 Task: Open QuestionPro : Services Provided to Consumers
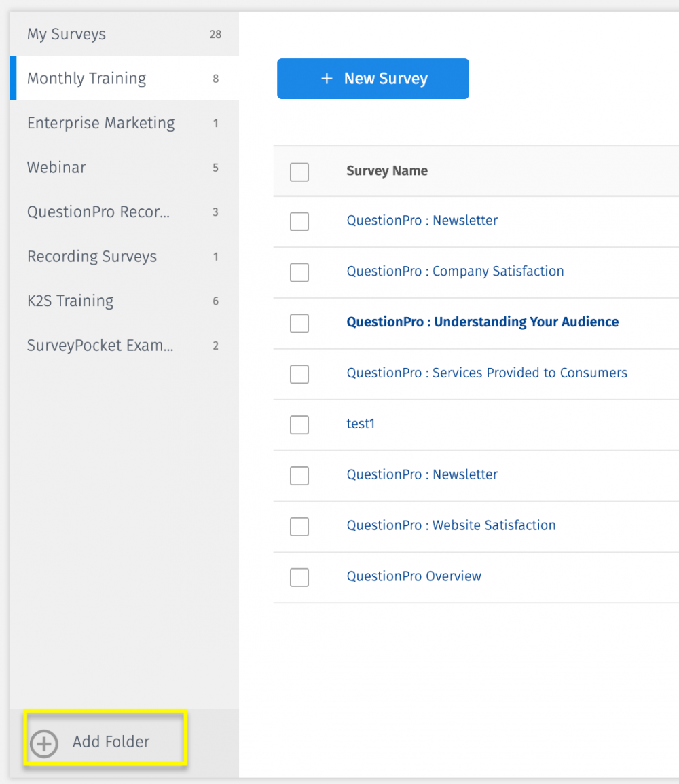(487, 373)
